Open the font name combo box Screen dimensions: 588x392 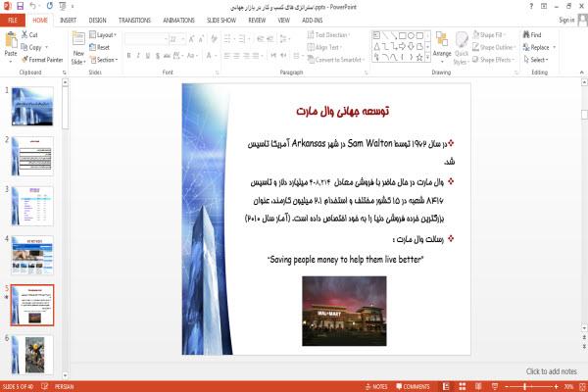(146, 39)
